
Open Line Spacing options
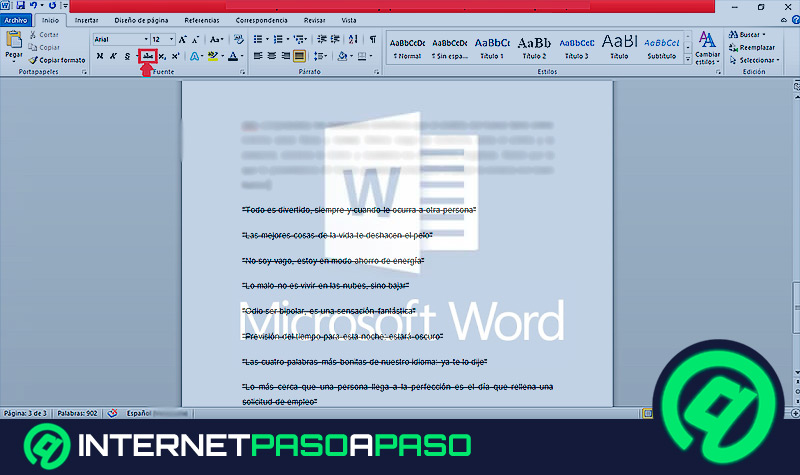coord(320,56)
